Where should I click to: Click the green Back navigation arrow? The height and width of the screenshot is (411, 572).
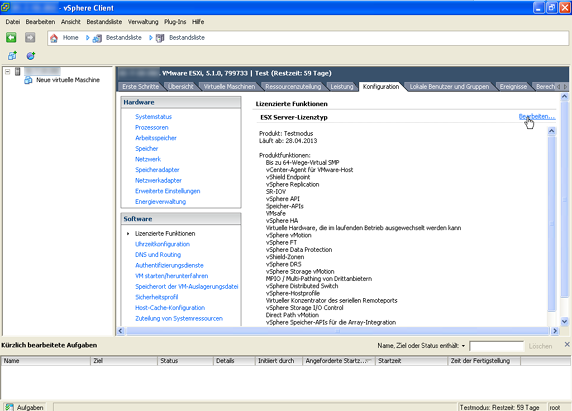(11, 38)
